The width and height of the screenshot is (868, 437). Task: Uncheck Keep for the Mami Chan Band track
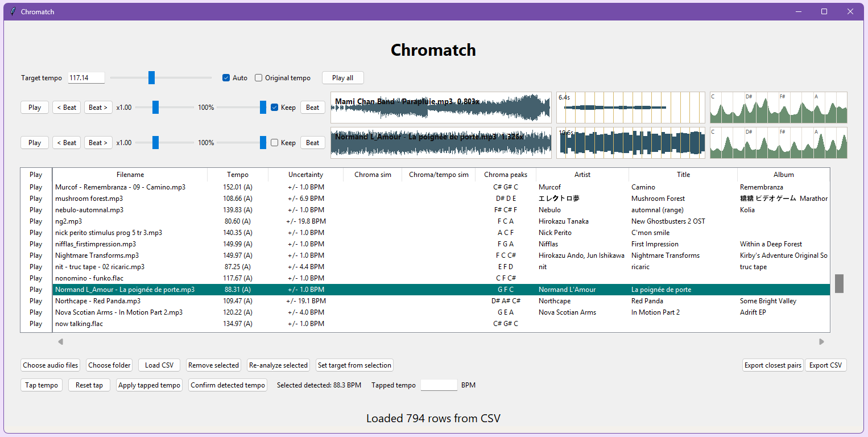click(x=274, y=108)
